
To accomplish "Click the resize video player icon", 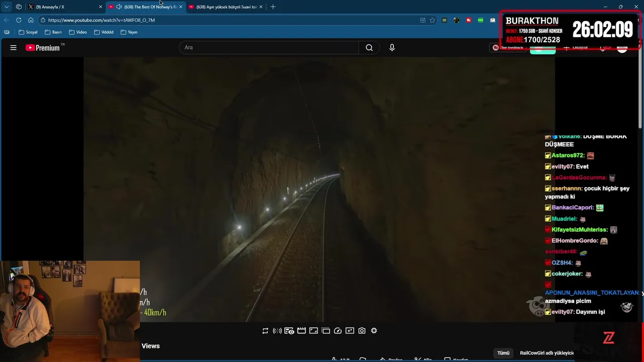I will [313, 331].
